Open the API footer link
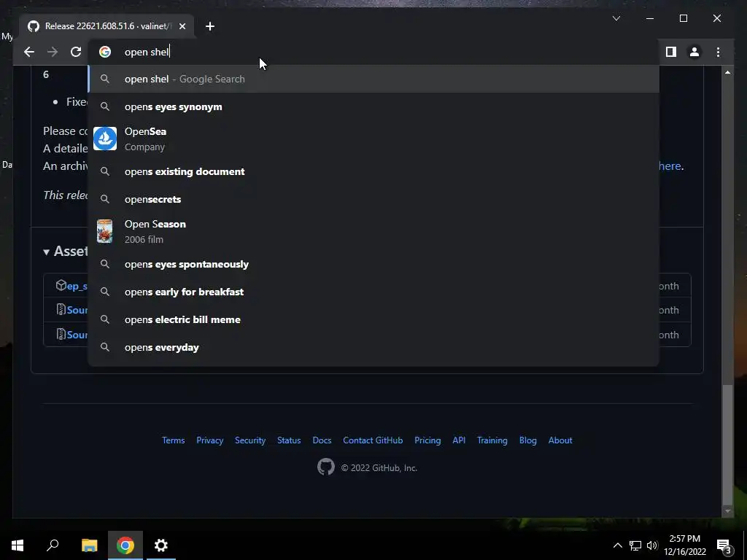 (x=459, y=440)
